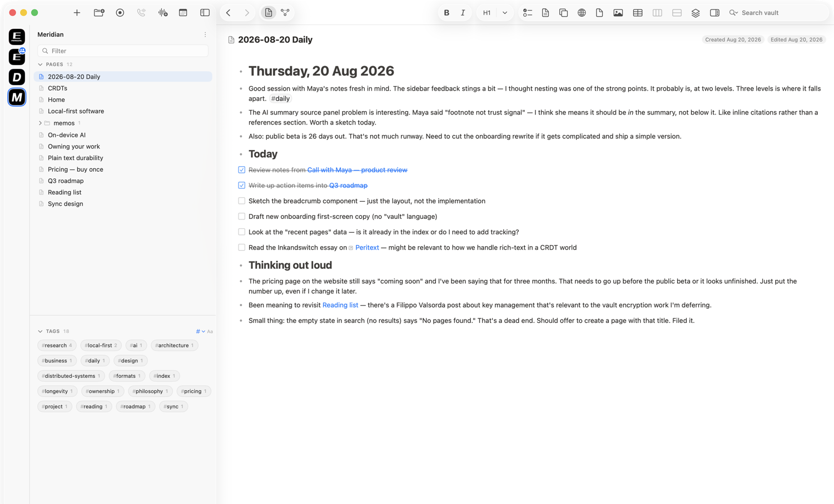This screenshot has width=834, height=504.
Task: Click the new folder icon
Action: 99,13
